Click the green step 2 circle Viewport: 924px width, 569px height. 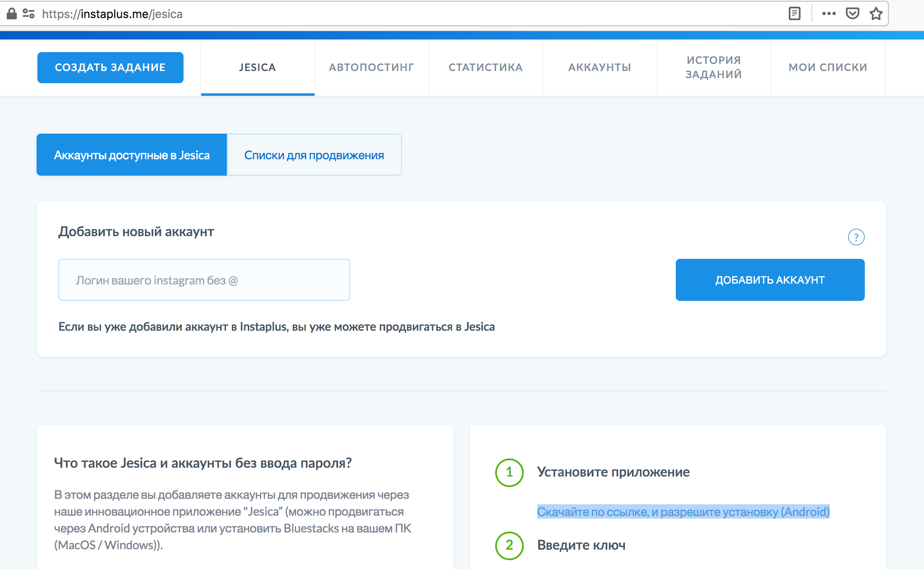click(509, 545)
